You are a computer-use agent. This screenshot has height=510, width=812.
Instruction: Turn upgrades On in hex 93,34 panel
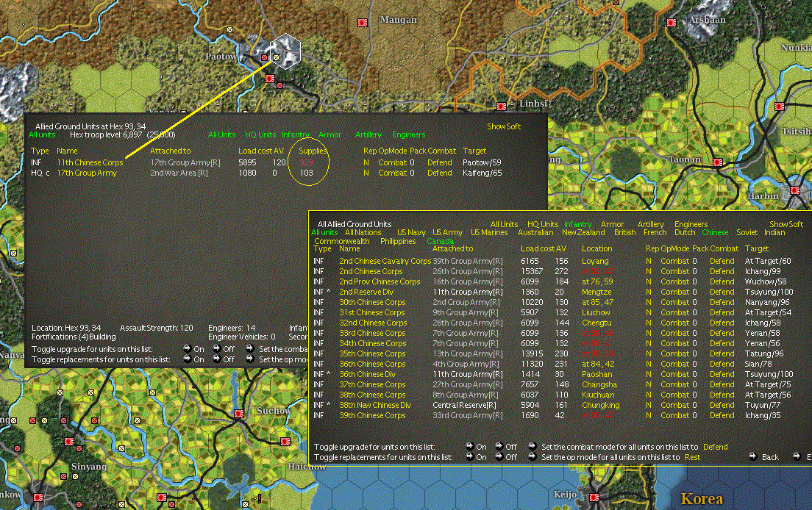188,348
